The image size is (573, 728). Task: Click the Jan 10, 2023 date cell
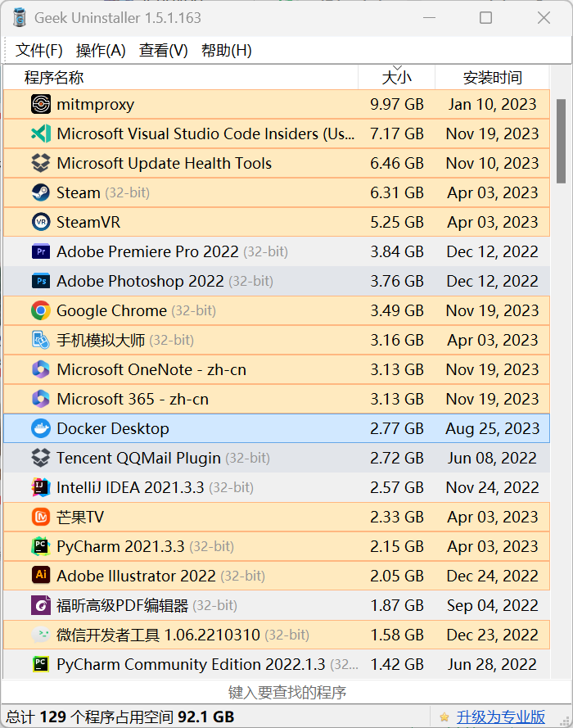pyautogui.click(x=492, y=104)
